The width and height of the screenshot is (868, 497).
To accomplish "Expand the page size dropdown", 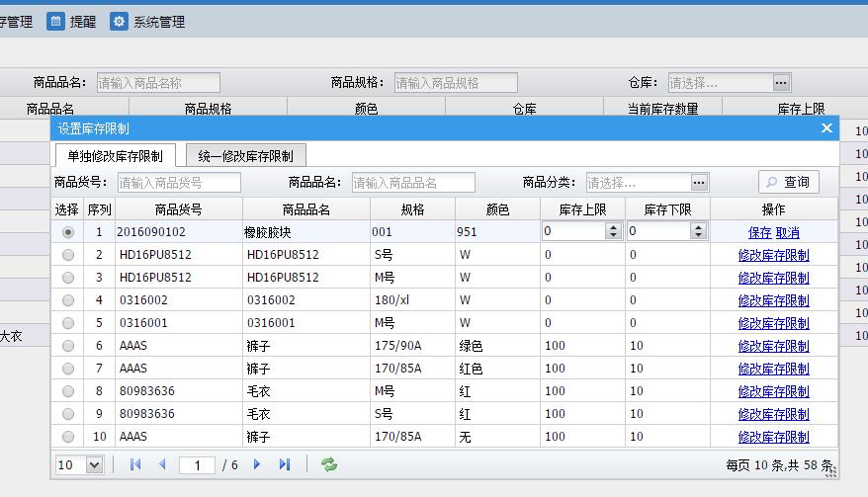I will pyautogui.click(x=94, y=464).
